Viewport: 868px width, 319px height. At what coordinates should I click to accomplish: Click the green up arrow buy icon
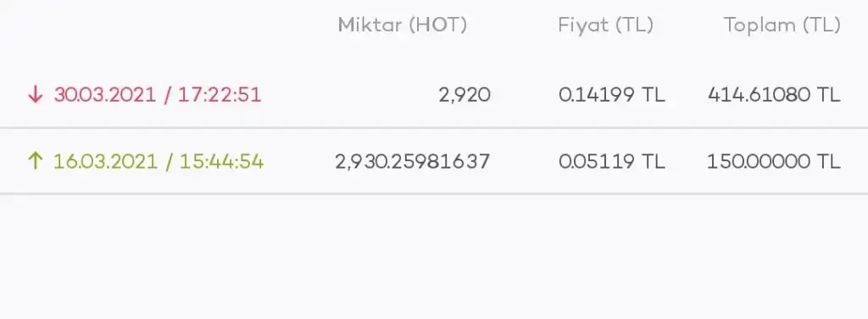(36, 161)
